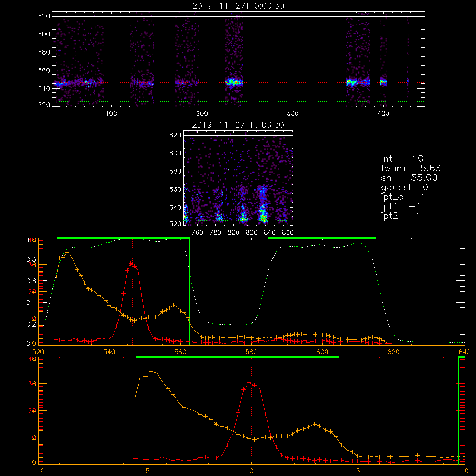This screenshot has width=476, height=476.
Task: Click the 'ipt1 -1' parameter
Action: [401, 207]
